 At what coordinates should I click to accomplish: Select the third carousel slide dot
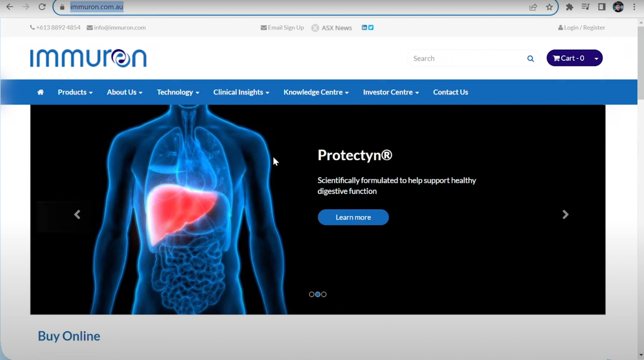coord(324,294)
